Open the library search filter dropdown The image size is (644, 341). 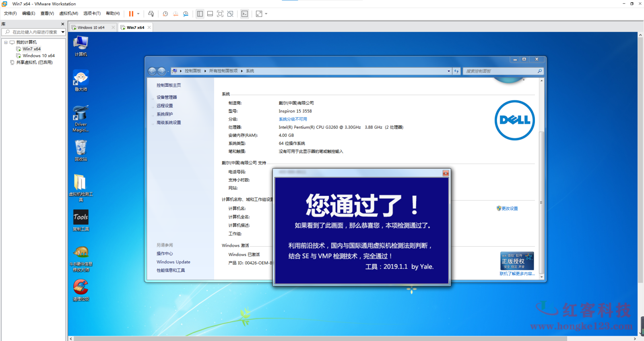63,32
